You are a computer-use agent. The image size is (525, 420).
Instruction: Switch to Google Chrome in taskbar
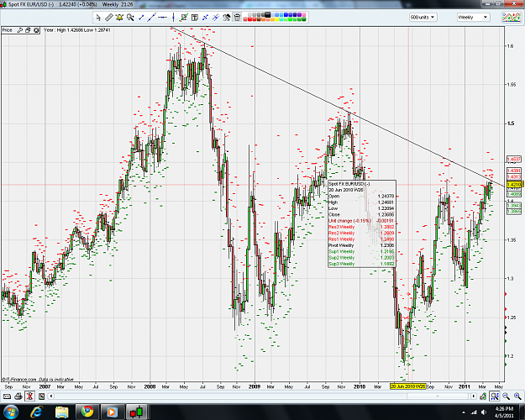(87, 412)
